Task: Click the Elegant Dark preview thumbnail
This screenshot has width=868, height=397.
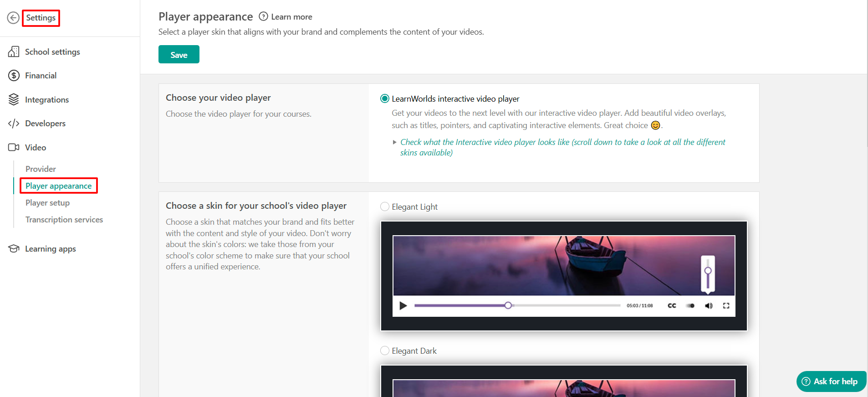Action: (564, 381)
